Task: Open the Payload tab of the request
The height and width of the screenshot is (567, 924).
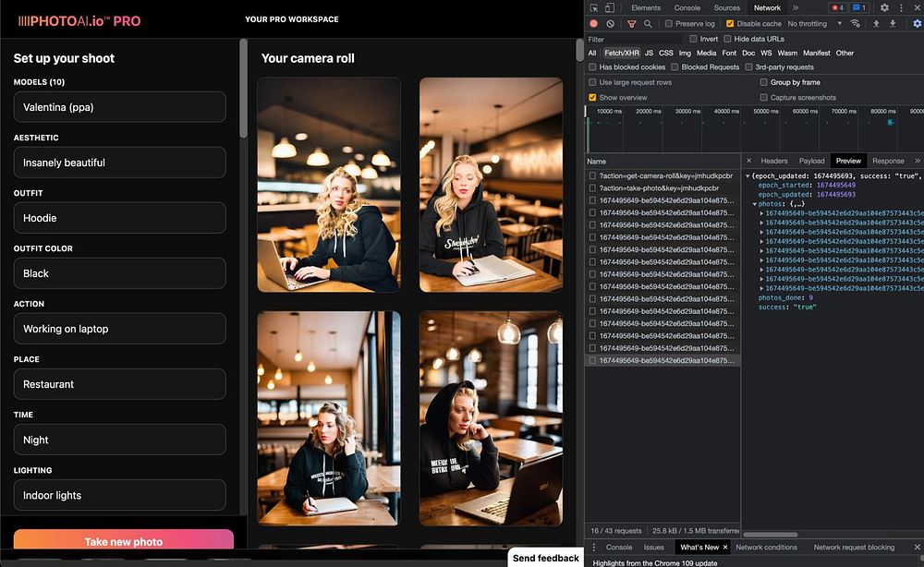Action: [x=811, y=161]
